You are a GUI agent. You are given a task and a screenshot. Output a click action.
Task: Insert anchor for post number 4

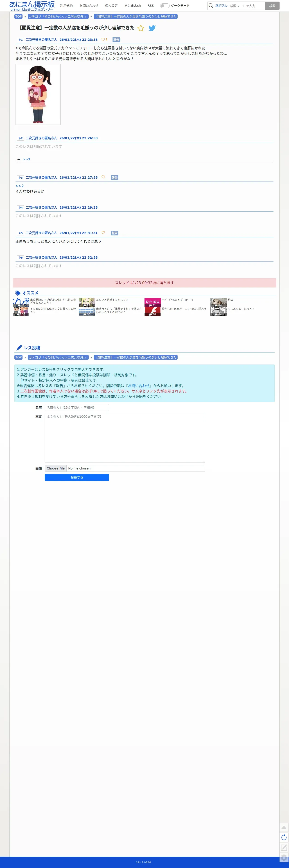[x=20, y=207]
